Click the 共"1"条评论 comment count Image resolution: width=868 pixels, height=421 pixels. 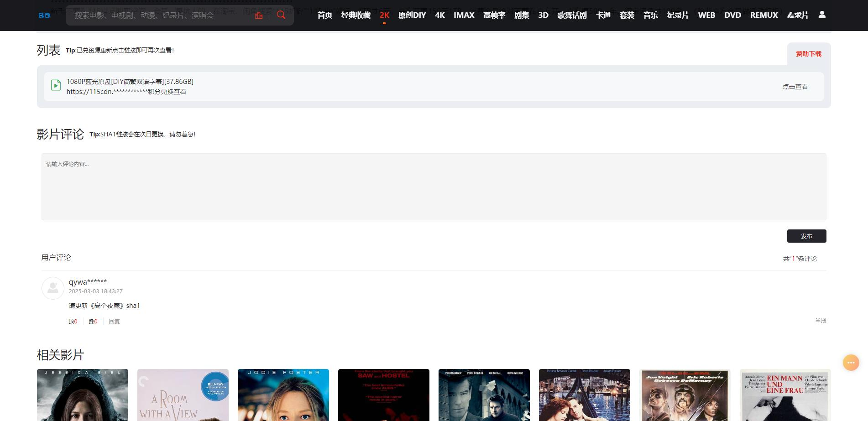(800, 259)
